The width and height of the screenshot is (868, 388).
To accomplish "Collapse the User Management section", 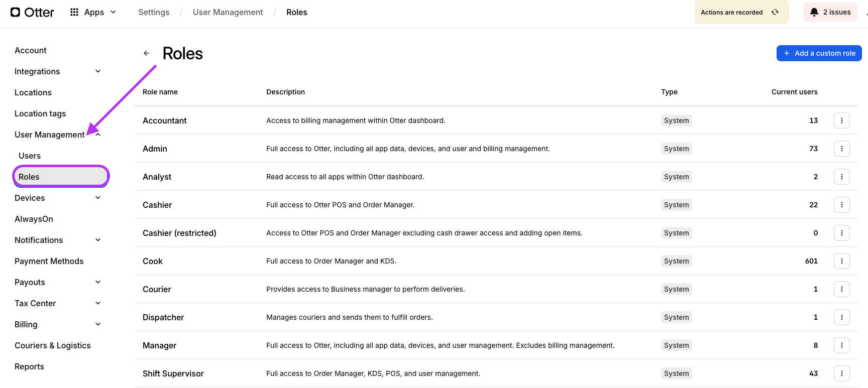I will pyautogui.click(x=98, y=135).
